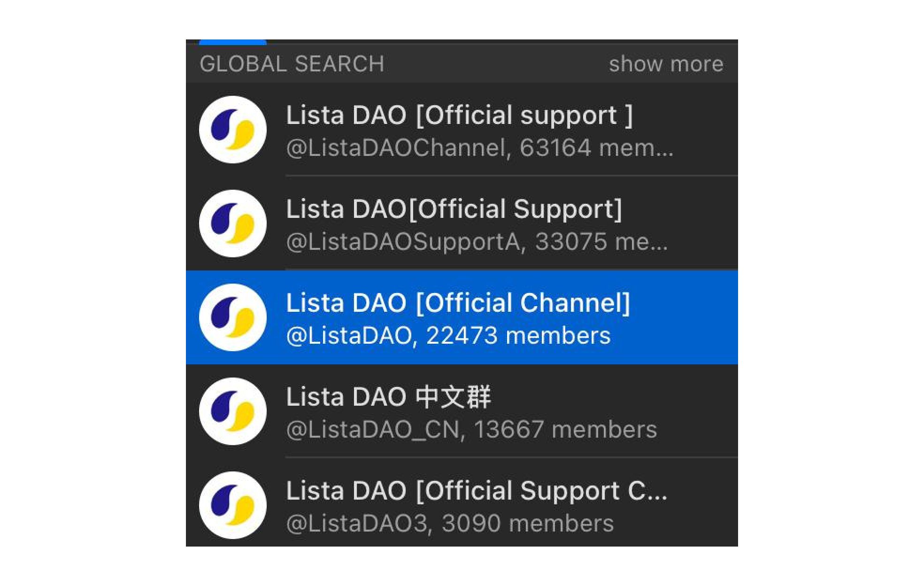
Task: Select the @ListaDAOChannel username line
Action: coord(395,148)
